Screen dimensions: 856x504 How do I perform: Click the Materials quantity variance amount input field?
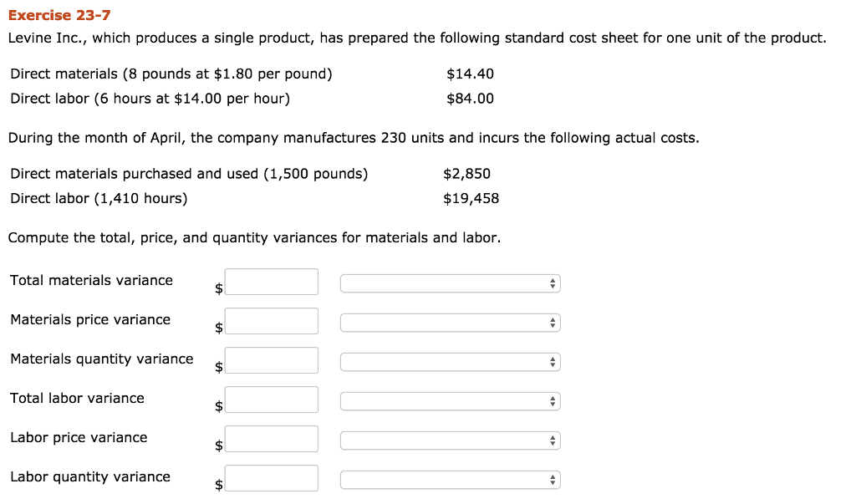(x=271, y=360)
